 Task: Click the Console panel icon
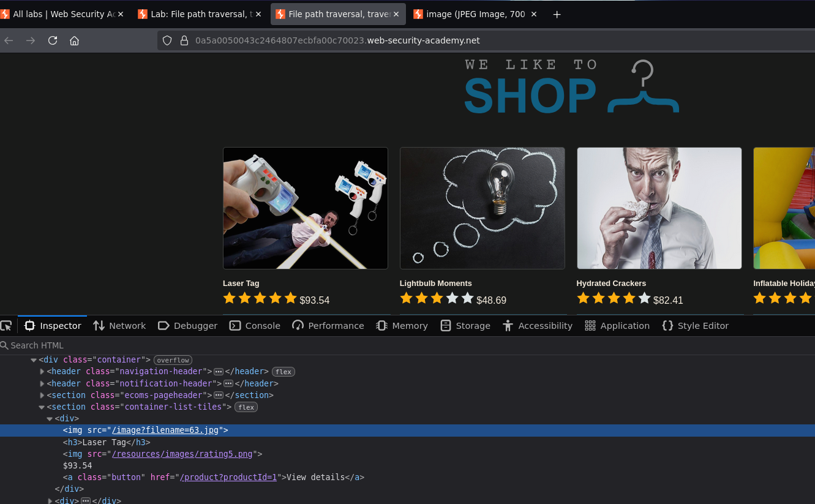[235, 326]
